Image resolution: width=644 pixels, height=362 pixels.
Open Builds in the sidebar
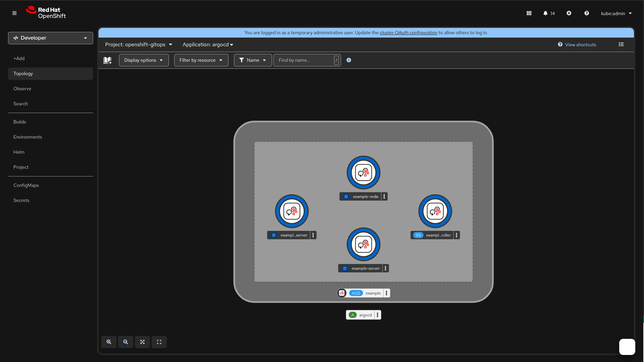point(51,122)
